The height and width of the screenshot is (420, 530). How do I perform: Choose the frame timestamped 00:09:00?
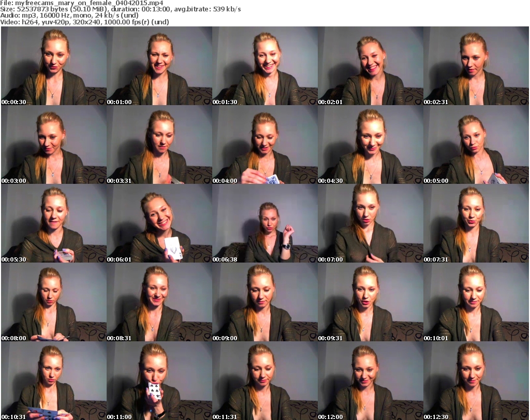[264, 302]
